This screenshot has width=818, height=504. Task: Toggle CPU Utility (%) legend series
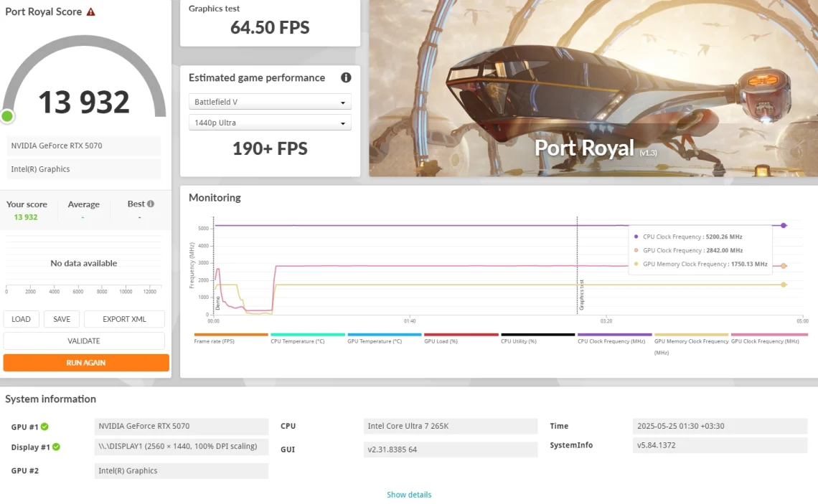coord(538,338)
